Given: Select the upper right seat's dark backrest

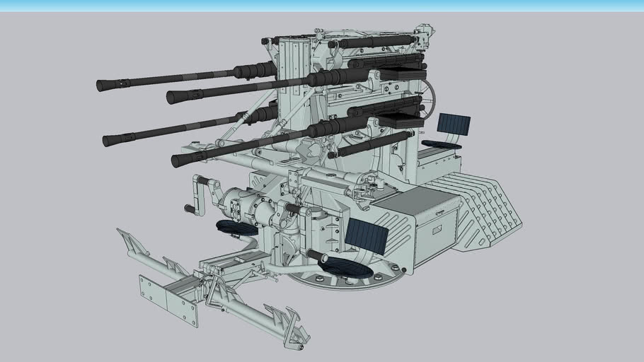Looking at the screenshot, I should 453,123.
